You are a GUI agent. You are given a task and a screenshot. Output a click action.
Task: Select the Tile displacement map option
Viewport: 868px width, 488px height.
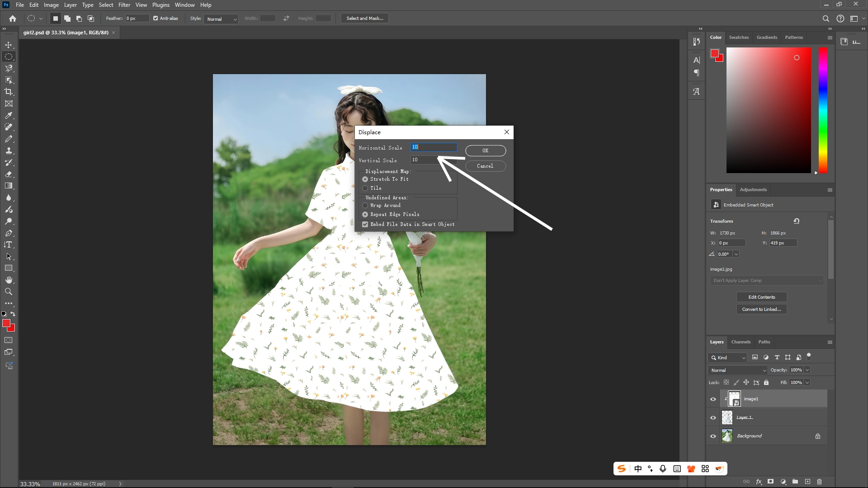[365, 188]
